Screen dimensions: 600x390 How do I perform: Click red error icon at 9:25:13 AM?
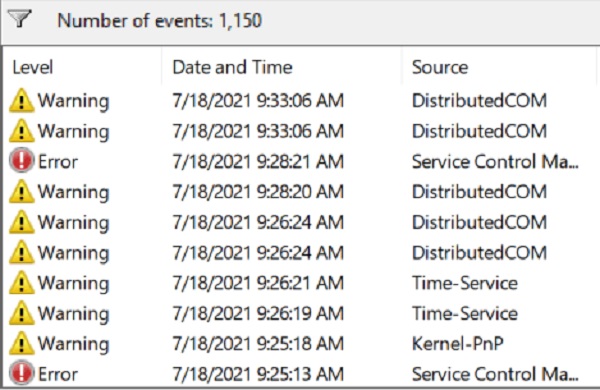(x=21, y=373)
